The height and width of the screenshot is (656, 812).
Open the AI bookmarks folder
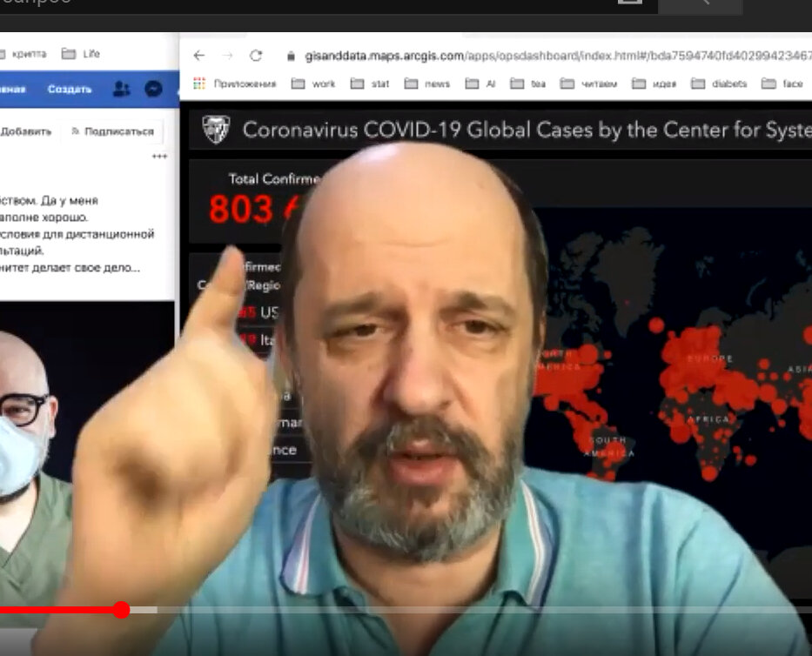pyautogui.click(x=480, y=84)
